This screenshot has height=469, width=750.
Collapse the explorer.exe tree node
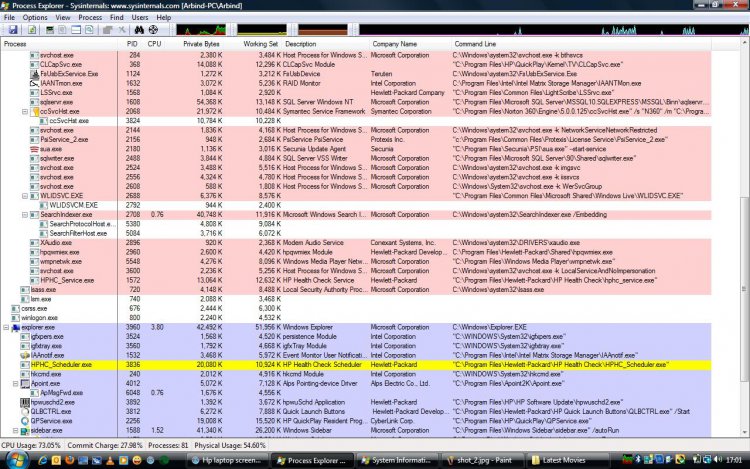click(x=6, y=327)
